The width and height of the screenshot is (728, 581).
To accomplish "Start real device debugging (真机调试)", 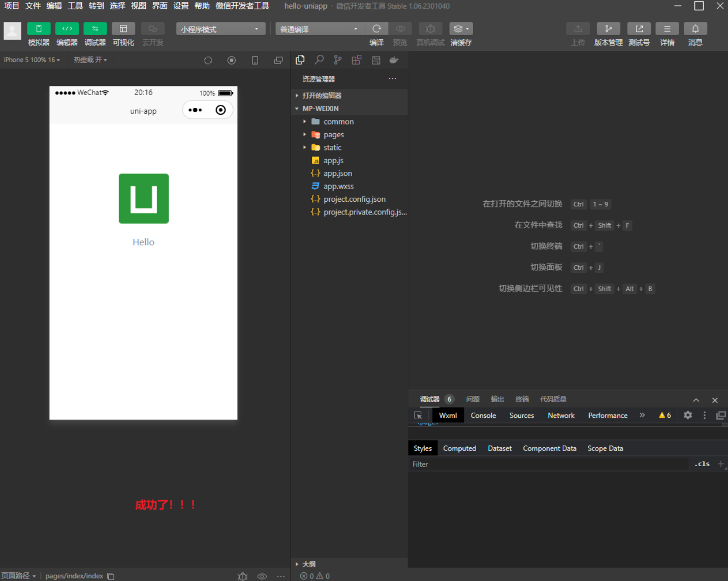I will point(430,29).
